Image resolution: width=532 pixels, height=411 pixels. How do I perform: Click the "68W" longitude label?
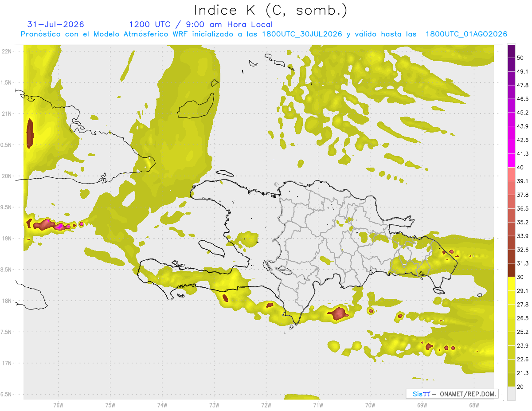pyautogui.click(x=473, y=405)
